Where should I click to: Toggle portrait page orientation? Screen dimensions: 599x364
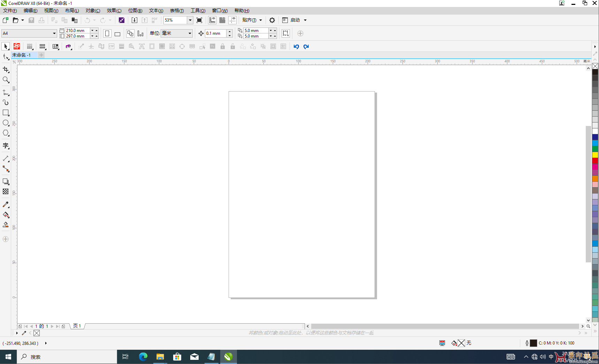[x=107, y=33]
